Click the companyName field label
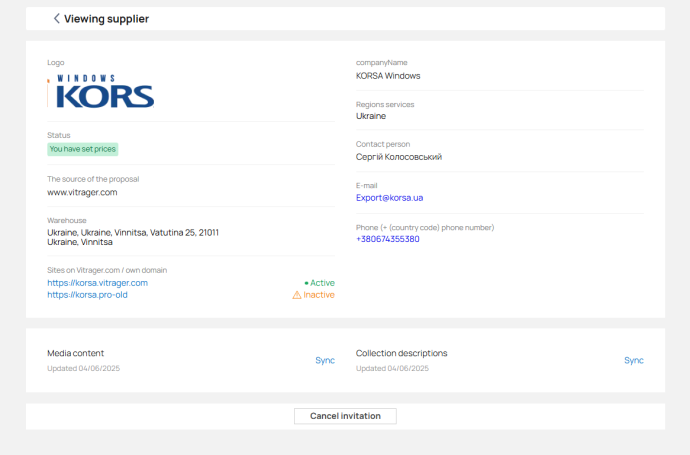The width and height of the screenshot is (690, 455). [382, 62]
